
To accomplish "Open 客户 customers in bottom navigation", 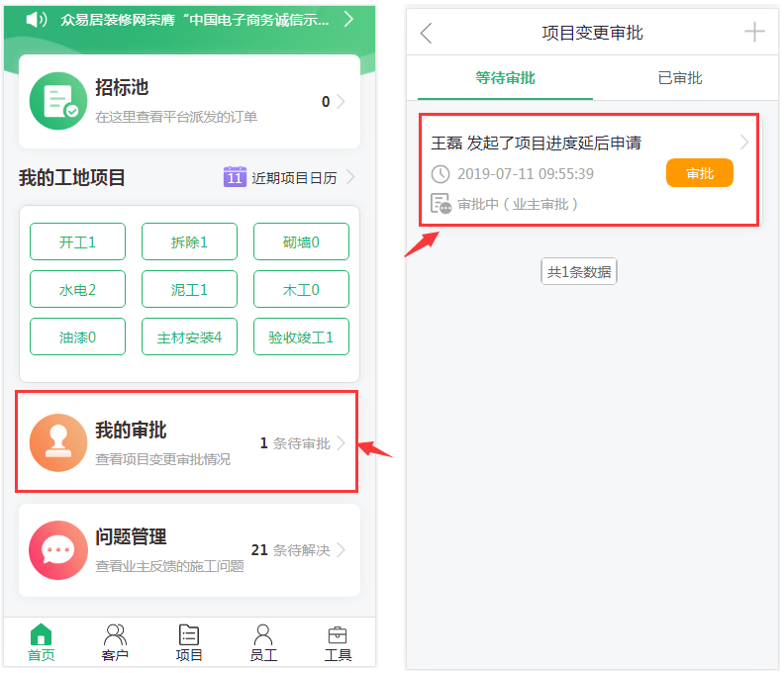I will (x=115, y=642).
